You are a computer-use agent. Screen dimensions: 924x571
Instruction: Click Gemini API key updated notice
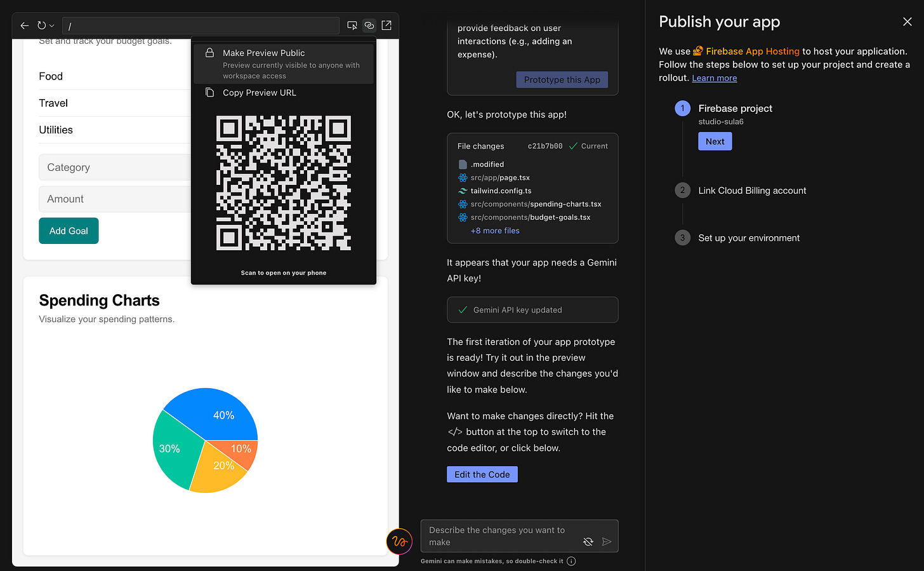point(532,310)
